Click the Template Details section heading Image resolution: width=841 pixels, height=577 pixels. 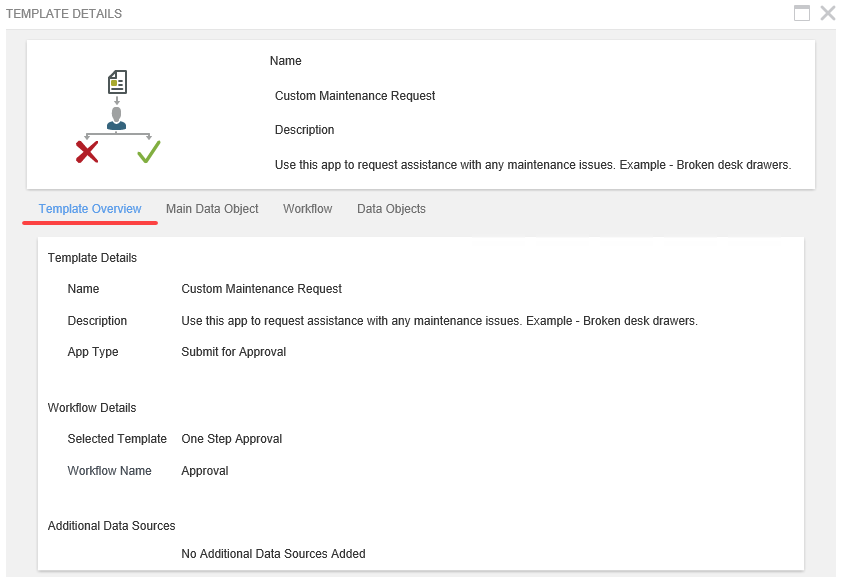tap(92, 258)
